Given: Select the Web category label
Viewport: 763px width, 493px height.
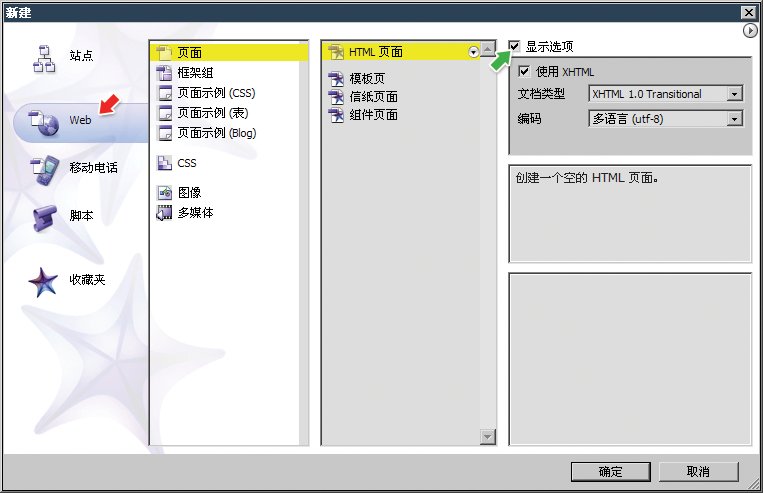Looking at the screenshot, I should click(80, 120).
